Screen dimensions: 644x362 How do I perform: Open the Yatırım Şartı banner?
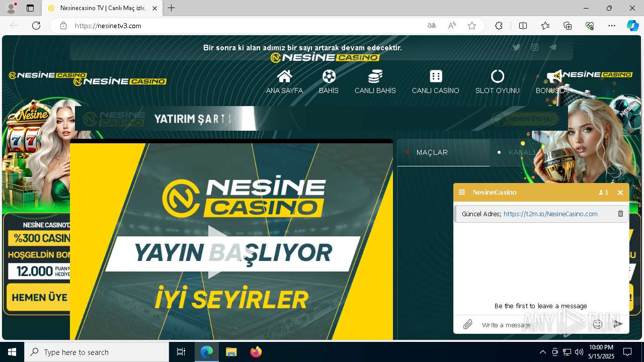[x=321, y=119]
